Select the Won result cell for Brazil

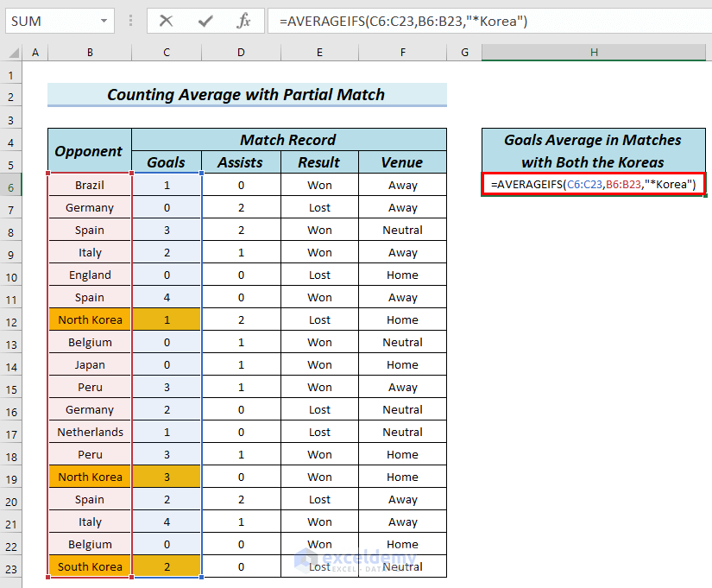319,185
